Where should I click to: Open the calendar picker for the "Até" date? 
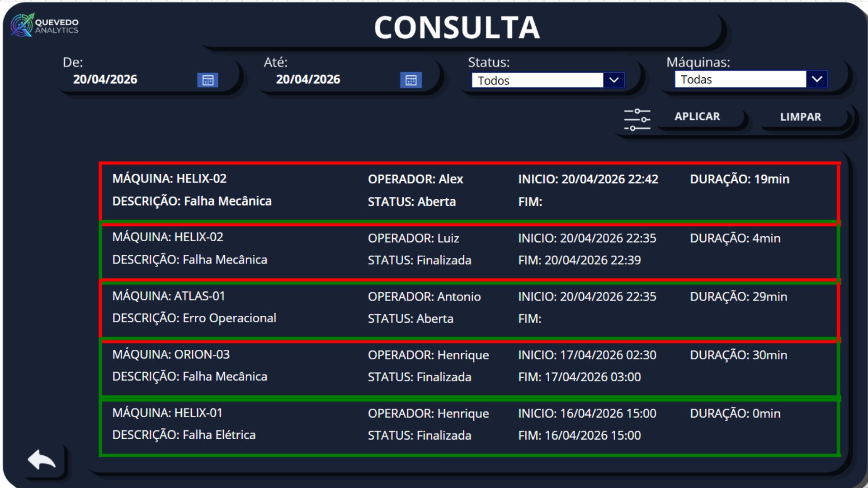click(x=410, y=80)
